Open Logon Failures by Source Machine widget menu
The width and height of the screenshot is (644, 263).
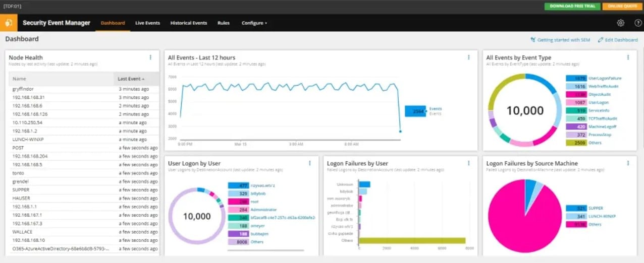(628, 163)
